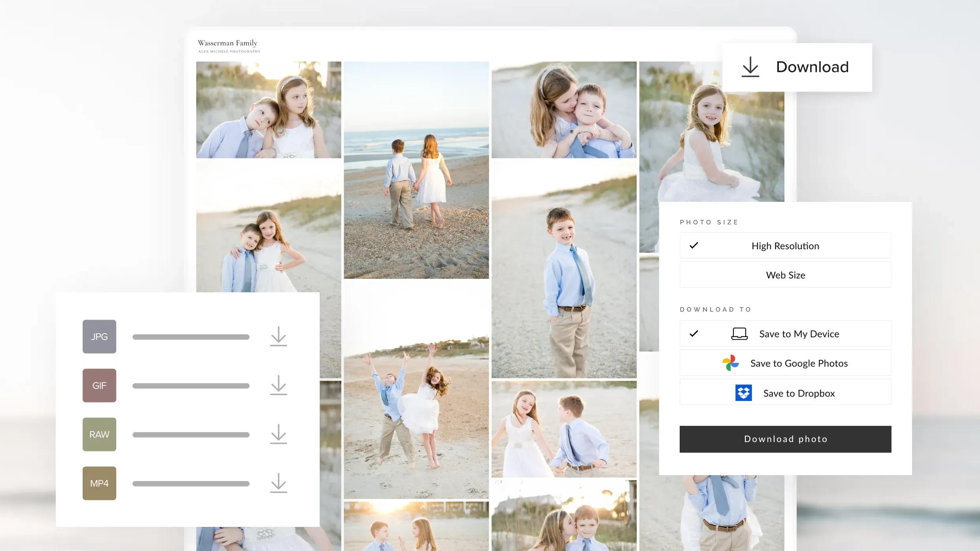Click the JPG file type badge
980x551 pixels.
click(99, 337)
